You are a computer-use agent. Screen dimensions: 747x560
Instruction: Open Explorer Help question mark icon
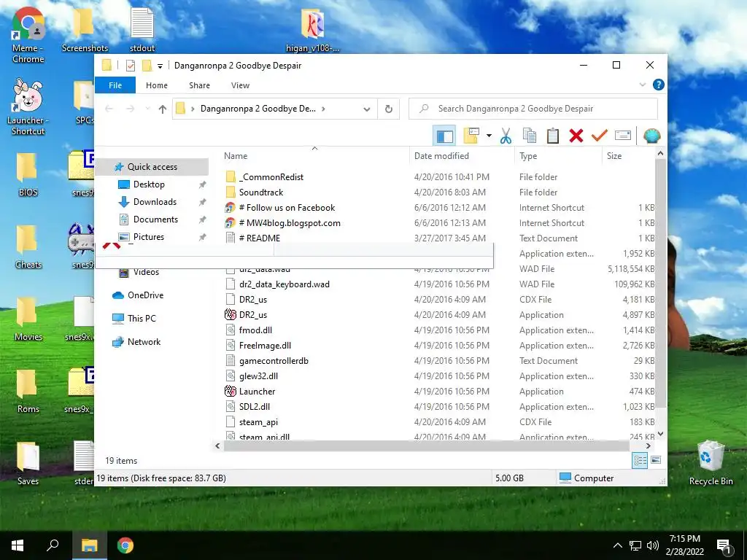pos(659,85)
